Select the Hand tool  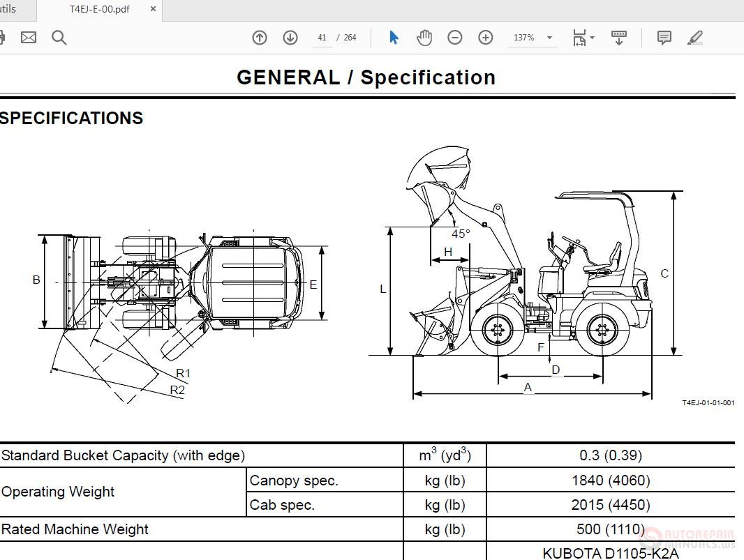[x=424, y=38]
